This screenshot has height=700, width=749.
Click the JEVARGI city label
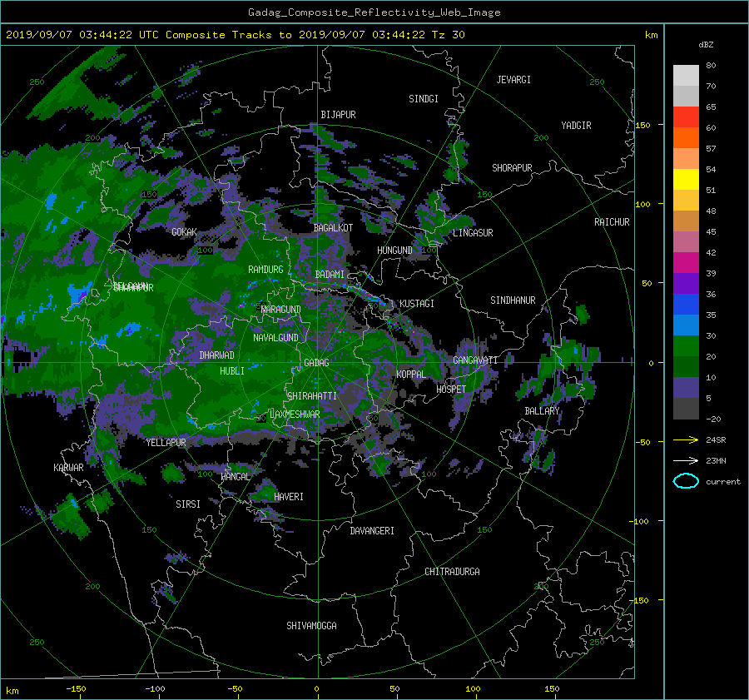point(513,80)
